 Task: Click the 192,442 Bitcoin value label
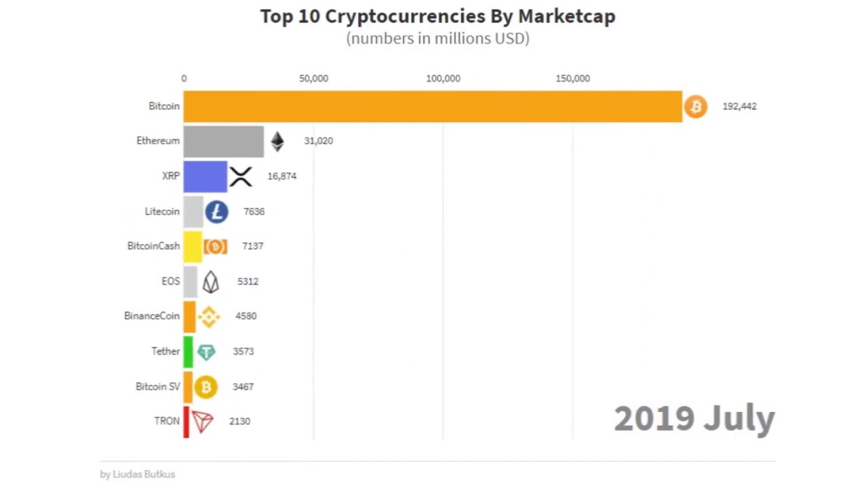(x=739, y=106)
